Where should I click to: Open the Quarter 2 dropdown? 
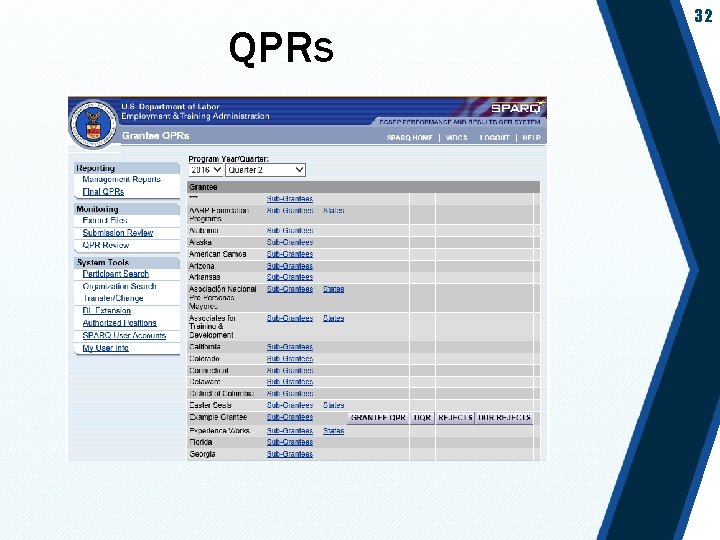click(265, 170)
